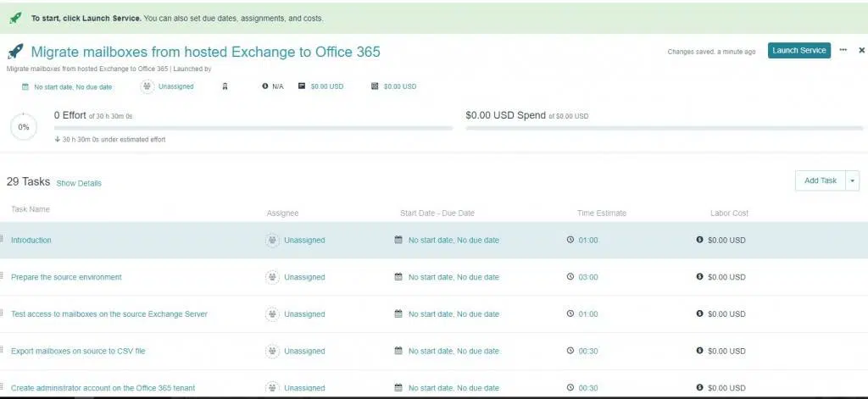The image size is (868, 399).
Task: Click the labor cost icon for Export mailboxes row
Action: point(699,351)
